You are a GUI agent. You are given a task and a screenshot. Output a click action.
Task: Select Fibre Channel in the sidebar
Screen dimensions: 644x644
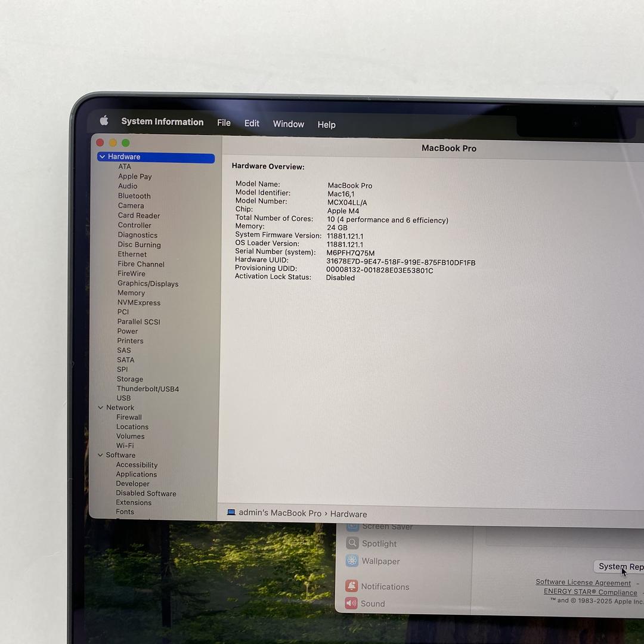point(141,264)
